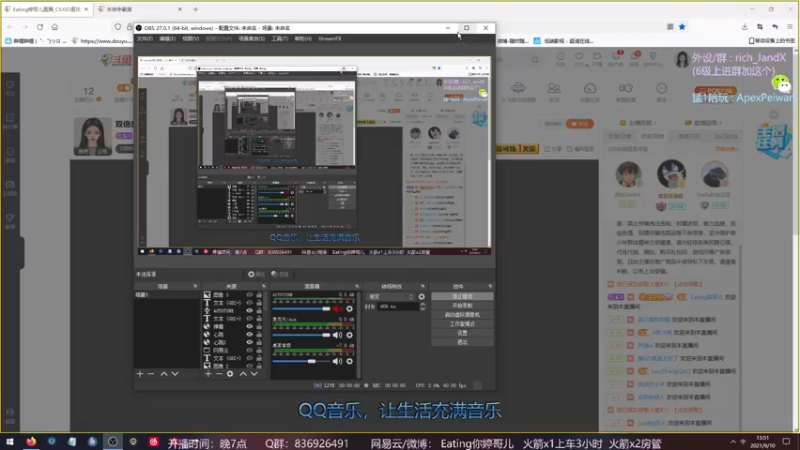
Task: Mute the 桌面音频 speaker icon in mixer
Action: pos(337,361)
